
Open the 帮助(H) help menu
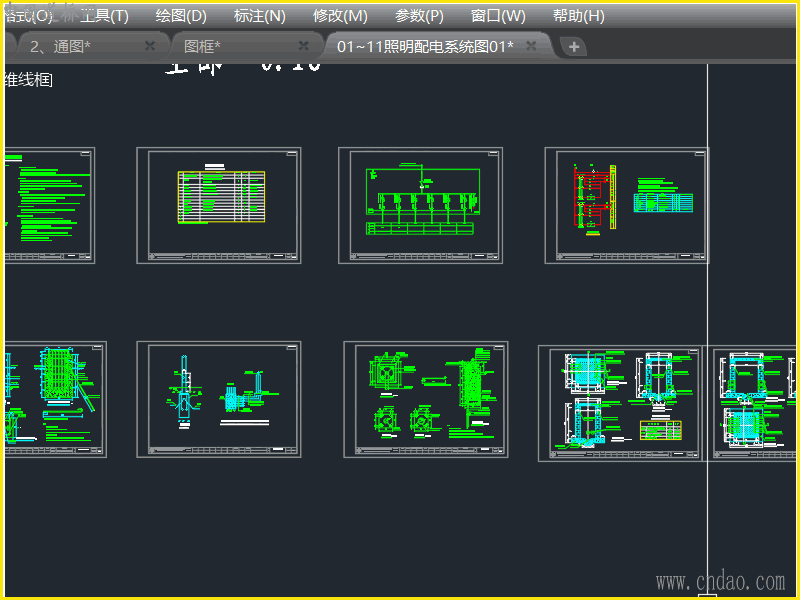578,16
